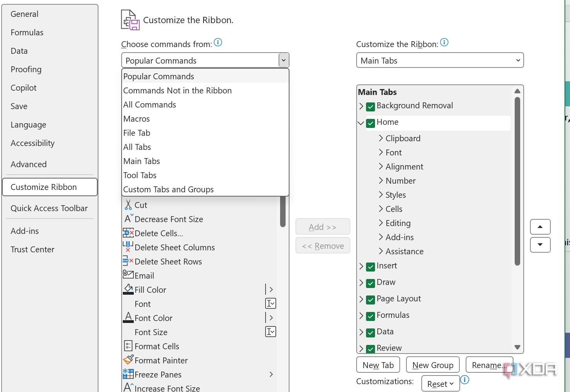The height and width of the screenshot is (392, 570).
Task: Select Custom Tabs and Groups option
Action: point(205,190)
